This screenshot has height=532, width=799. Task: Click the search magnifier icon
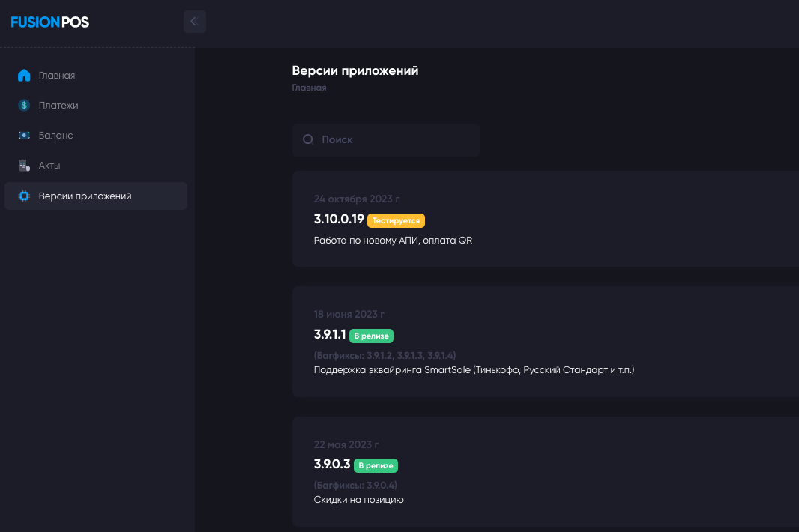coord(307,139)
